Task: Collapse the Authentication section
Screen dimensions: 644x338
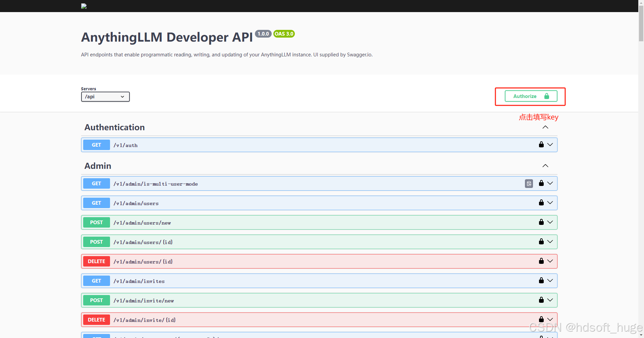Action: click(545, 127)
